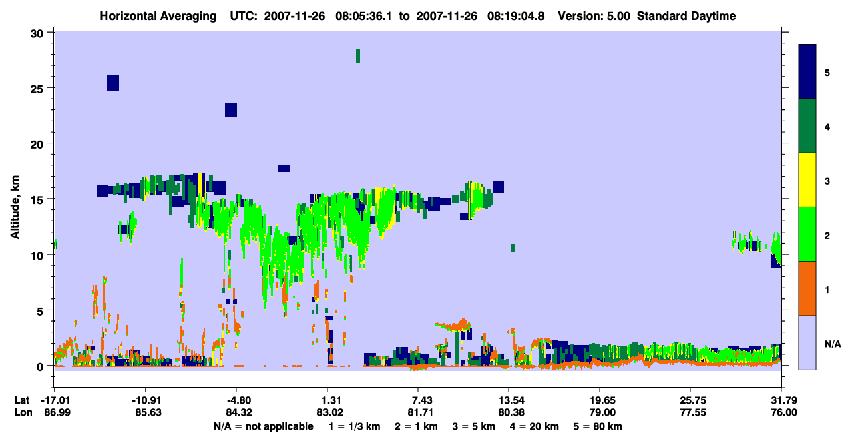The height and width of the screenshot is (445, 868).
Task: Click the y-axis tick label '10'
Action: coord(38,255)
